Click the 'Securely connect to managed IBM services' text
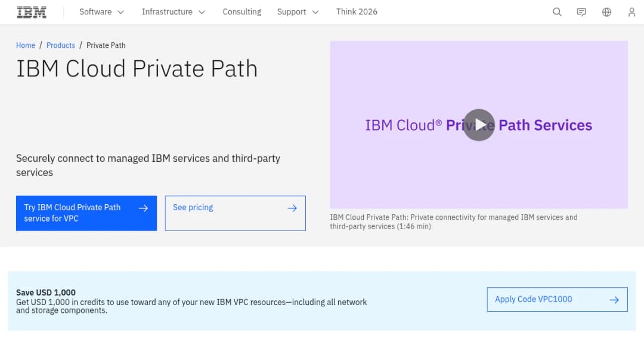The image size is (644, 363). tap(148, 165)
